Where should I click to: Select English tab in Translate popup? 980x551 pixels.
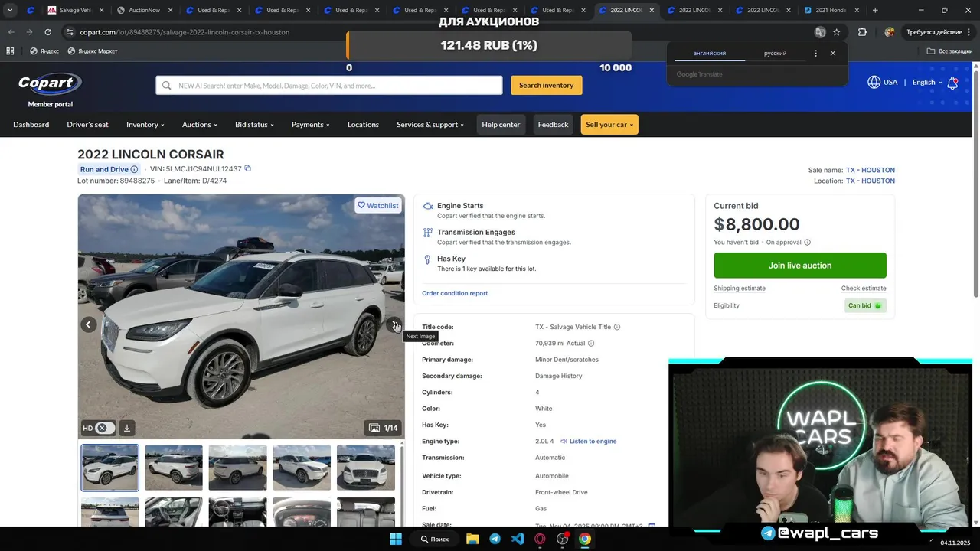click(709, 54)
